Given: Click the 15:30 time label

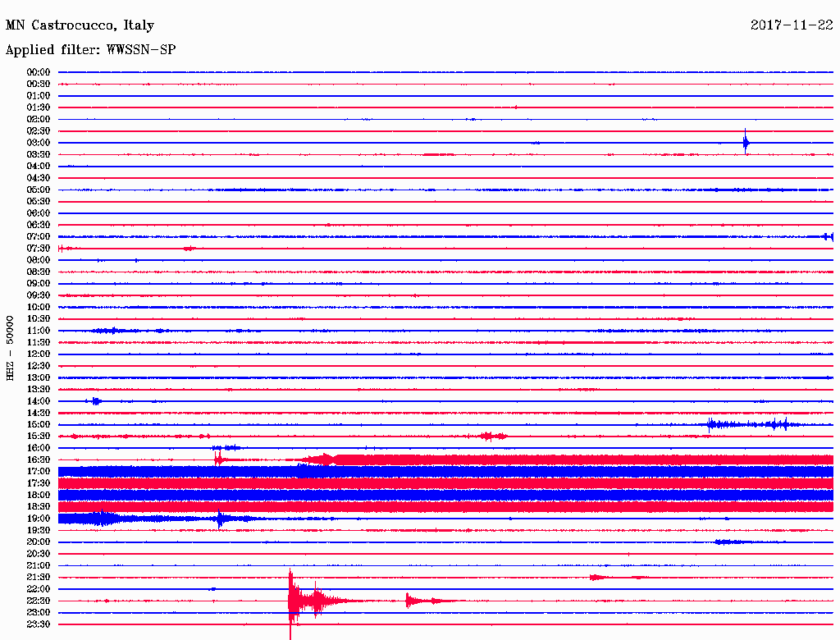Looking at the screenshot, I should (39, 437).
